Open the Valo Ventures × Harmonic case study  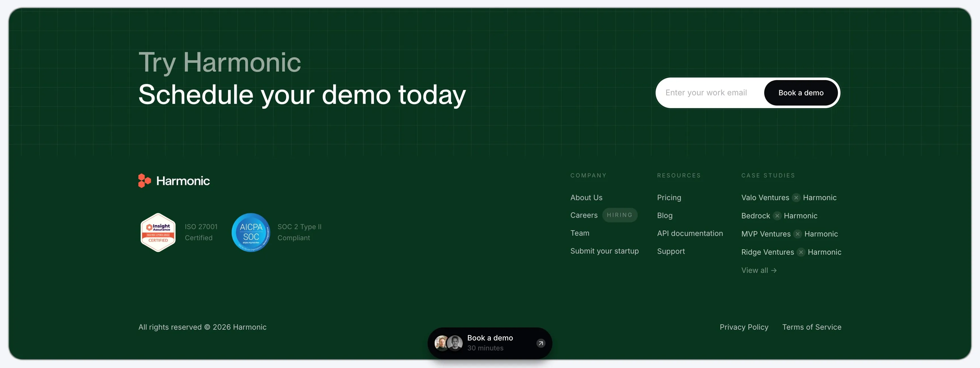coord(789,198)
